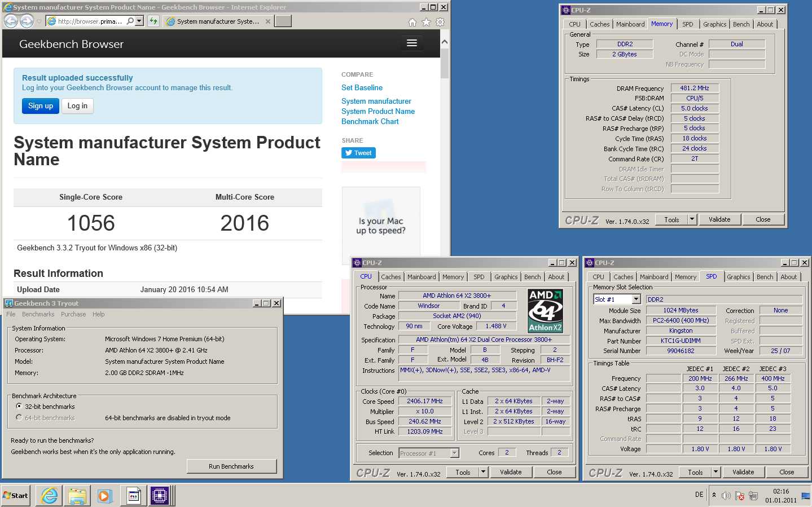
Task: Open the IE home icon
Action: (412, 22)
